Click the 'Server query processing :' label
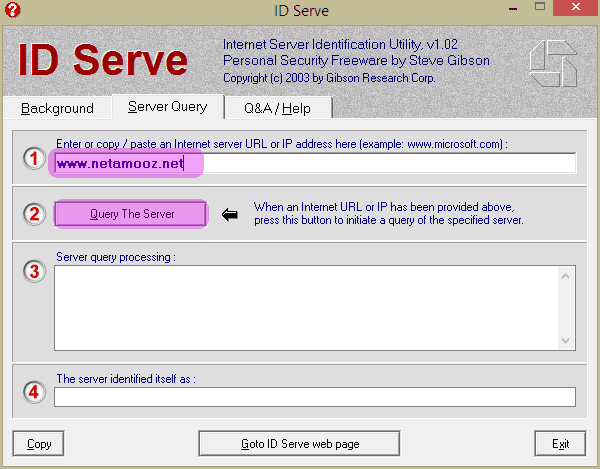Screen dimensions: 600x469 pyautogui.click(x=116, y=257)
